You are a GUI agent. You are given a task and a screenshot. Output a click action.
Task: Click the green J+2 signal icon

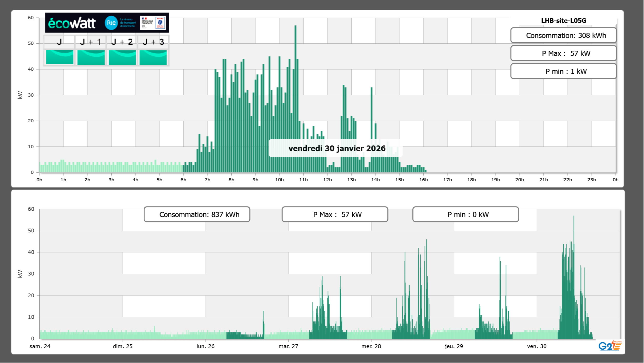(122, 57)
